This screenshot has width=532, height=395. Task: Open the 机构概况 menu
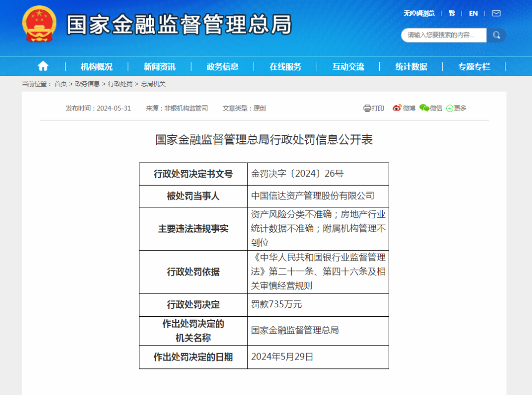pos(97,66)
